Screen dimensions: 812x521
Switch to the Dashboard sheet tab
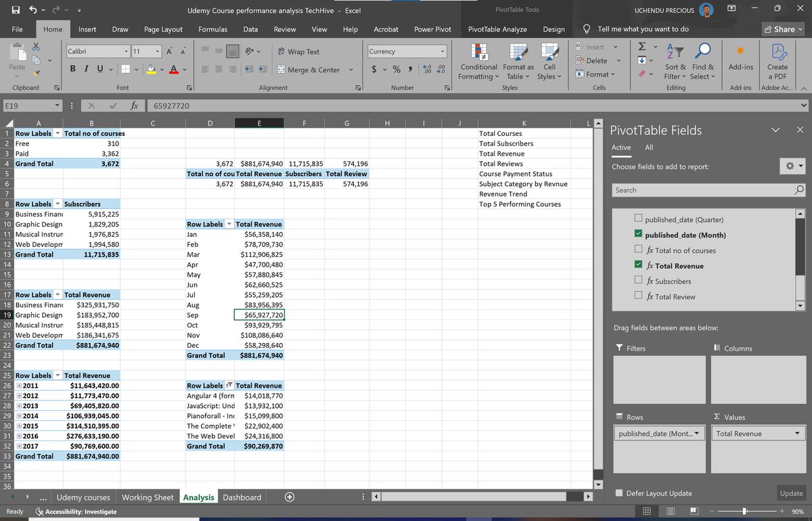click(x=242, y=497)
